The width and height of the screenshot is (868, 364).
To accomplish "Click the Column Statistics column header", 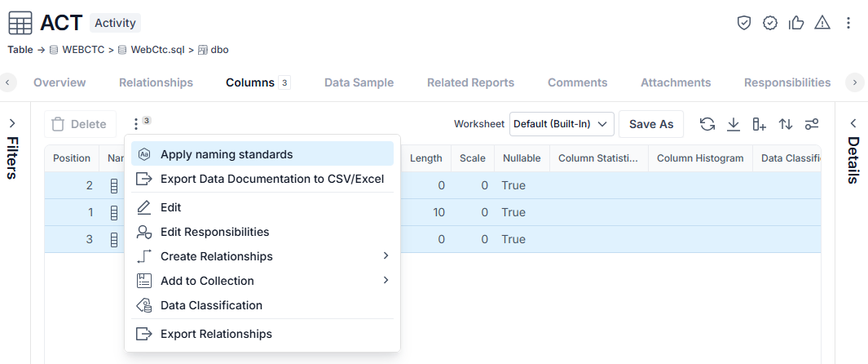I will (x=598, y=158).
